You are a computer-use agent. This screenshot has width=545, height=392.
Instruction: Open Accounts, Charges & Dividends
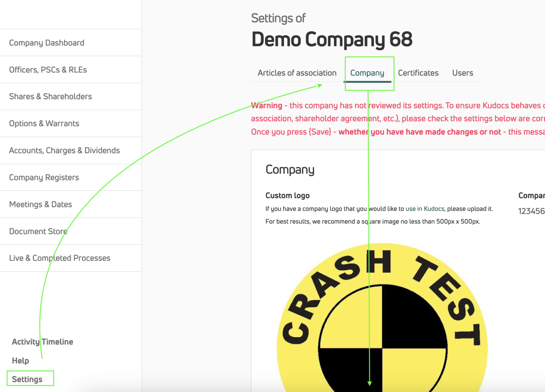click(64, 150)
